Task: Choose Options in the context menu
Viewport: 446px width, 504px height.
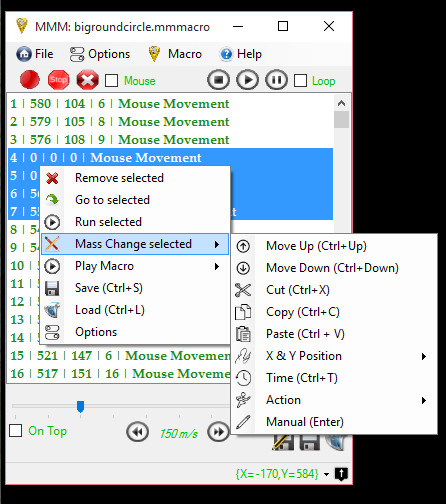Action: tap(135, 332)
